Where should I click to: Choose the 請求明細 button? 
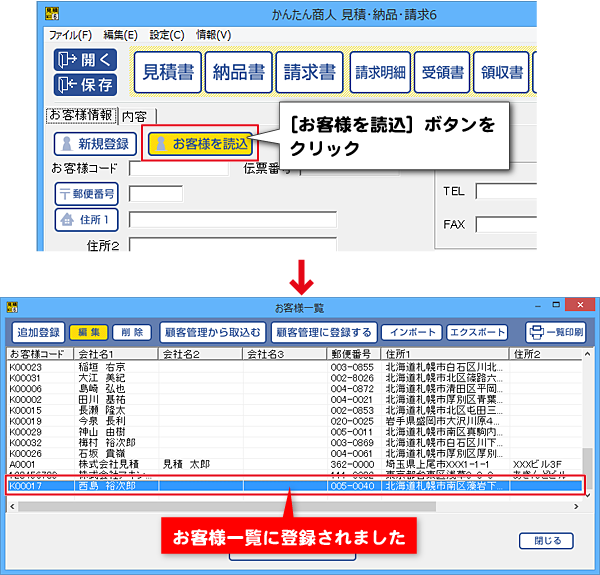coord(380,72)
